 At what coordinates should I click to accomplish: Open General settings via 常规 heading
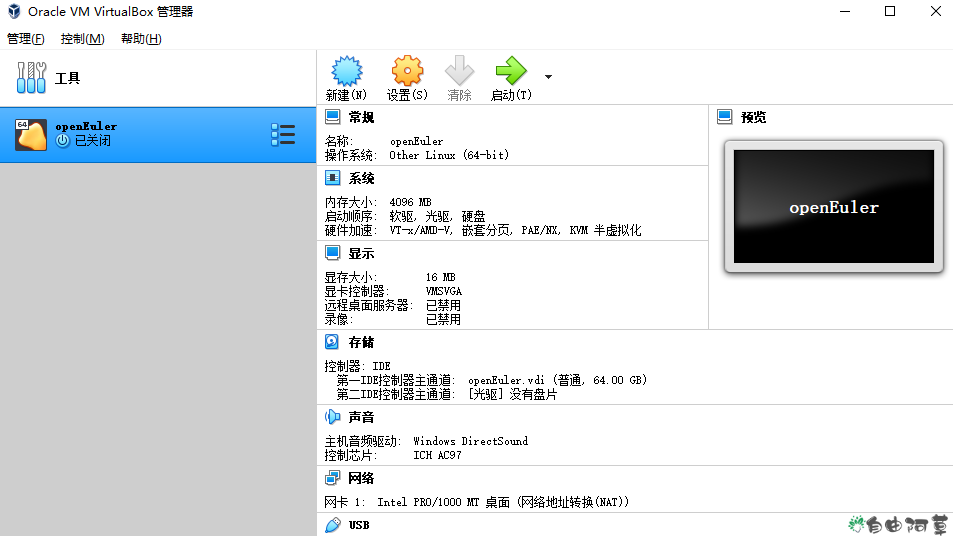point(361,117)
